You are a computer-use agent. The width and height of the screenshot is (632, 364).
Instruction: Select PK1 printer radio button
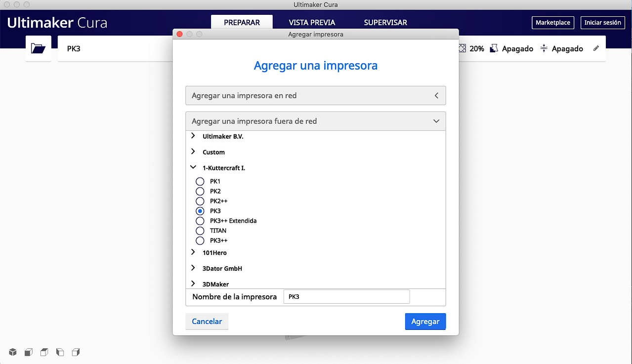[200, 181]
